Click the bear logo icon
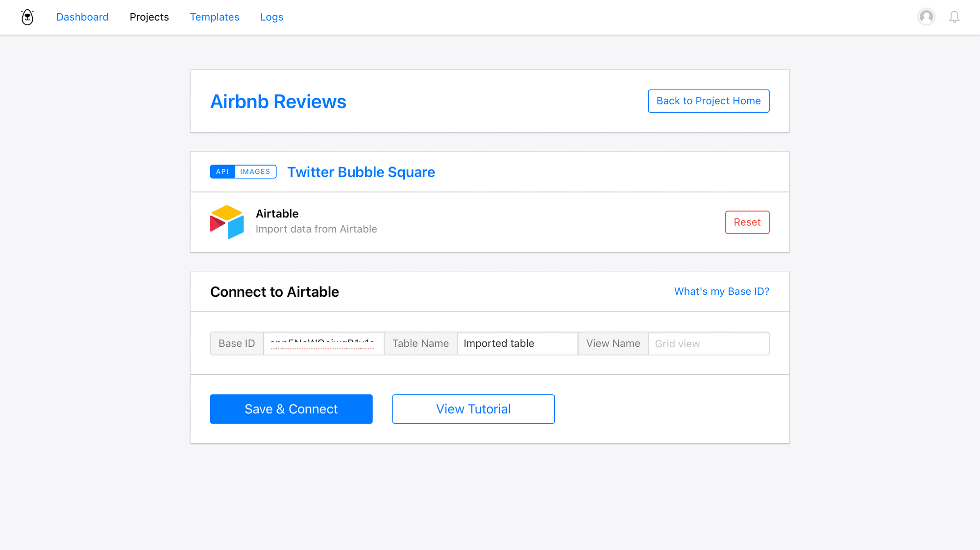Viewport: 980px width, 550px height. pyautogui.click(x=27, y=17)
